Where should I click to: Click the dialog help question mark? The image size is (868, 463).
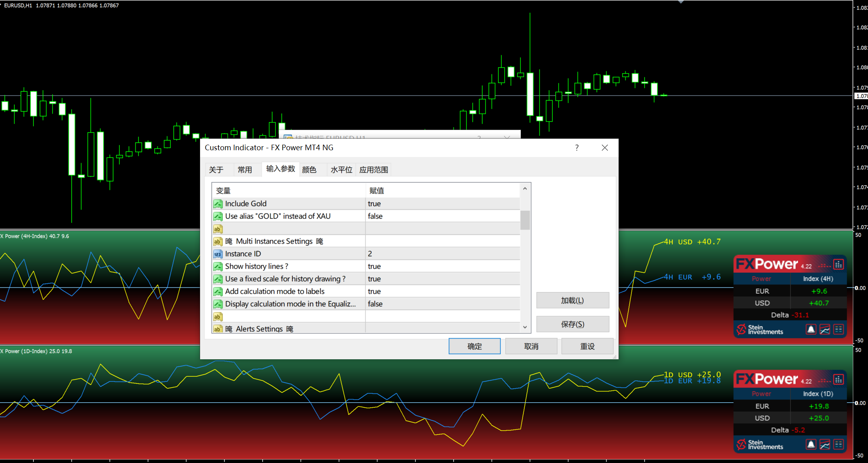click(x=577, y=148)
